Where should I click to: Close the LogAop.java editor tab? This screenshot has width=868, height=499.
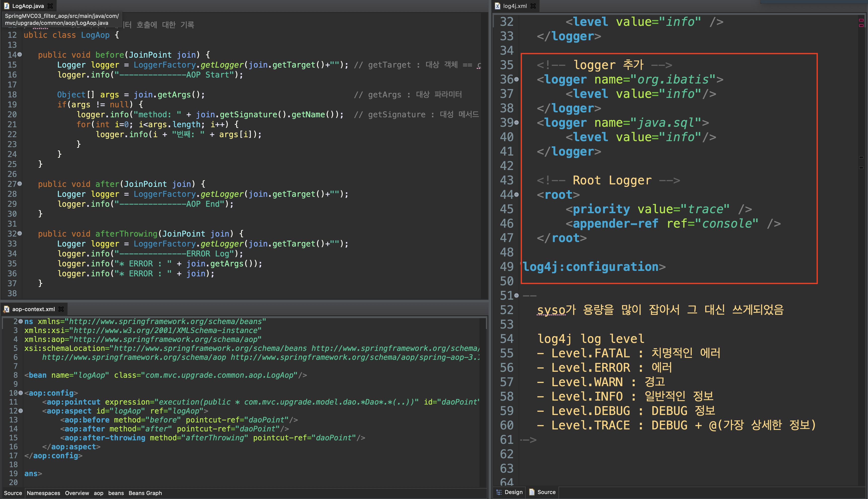50,6
